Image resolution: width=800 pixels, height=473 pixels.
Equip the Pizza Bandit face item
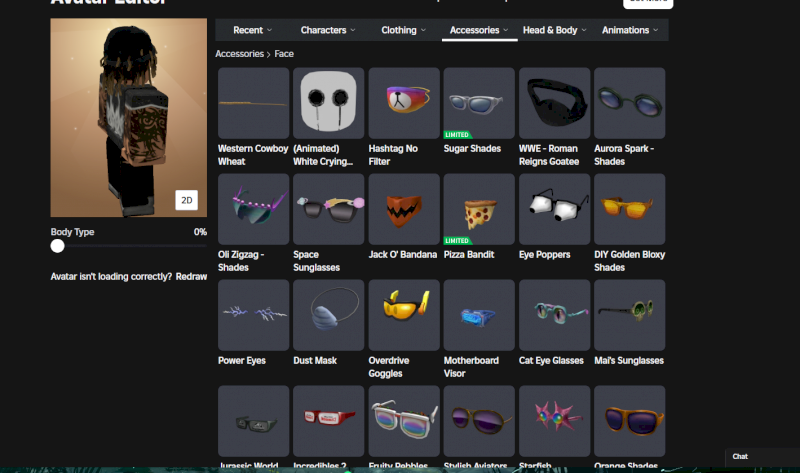click(479, 209)
